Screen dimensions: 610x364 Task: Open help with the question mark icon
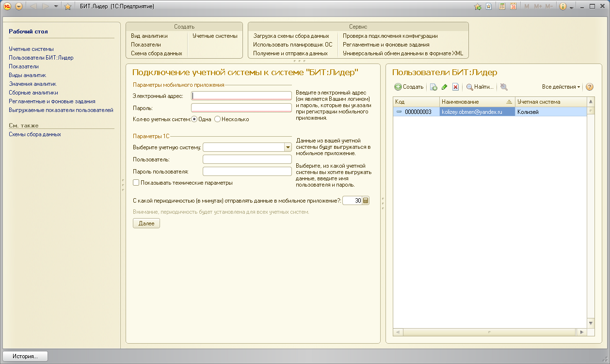tap(590, 87)
